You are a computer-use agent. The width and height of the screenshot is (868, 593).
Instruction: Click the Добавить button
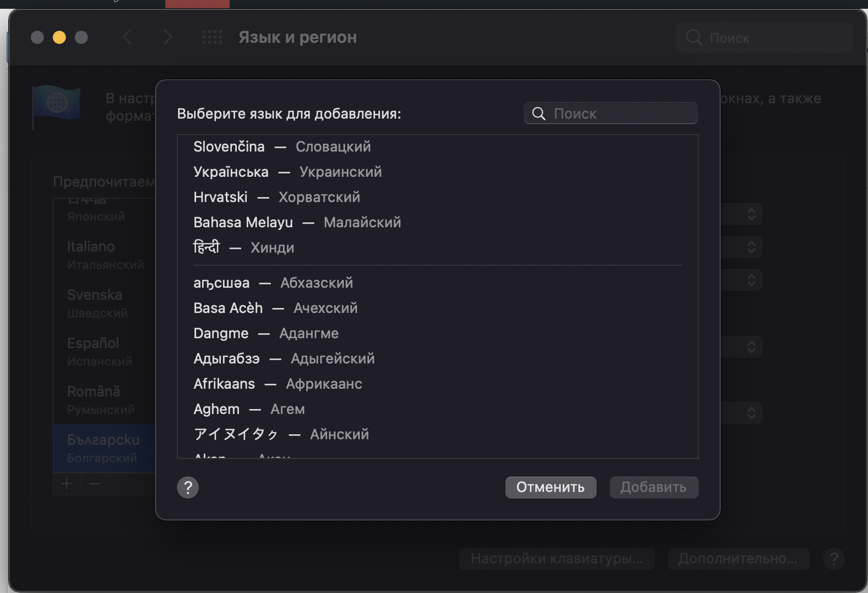[x=654, y=488]
